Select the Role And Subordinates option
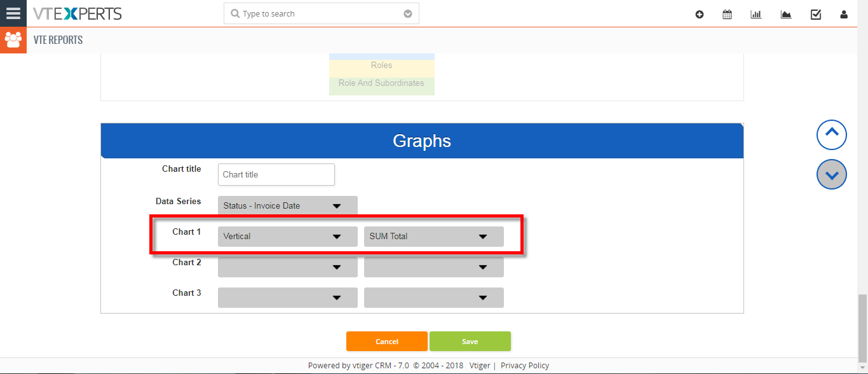The width and height of the screenshot is (868, 374). pyautogui.click(x=382, y=83)
